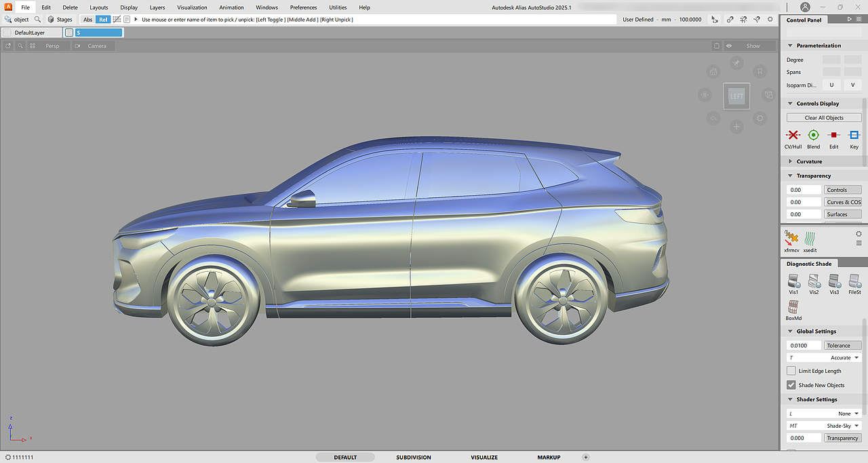Click the Curves & COS transparency button
This screenshot has width=868, height=463.
pos(843,202)
